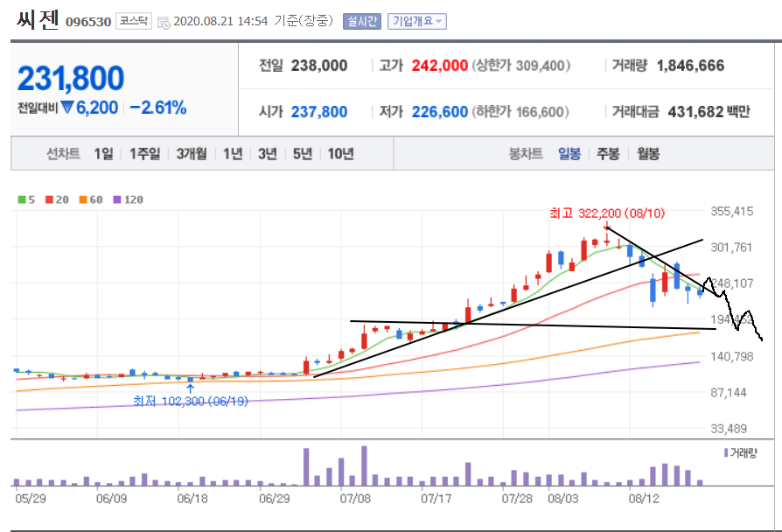Viewport: 782px width, 532px height.
Task: Switch to the 3개월 line chart
Action: point(191,154)
